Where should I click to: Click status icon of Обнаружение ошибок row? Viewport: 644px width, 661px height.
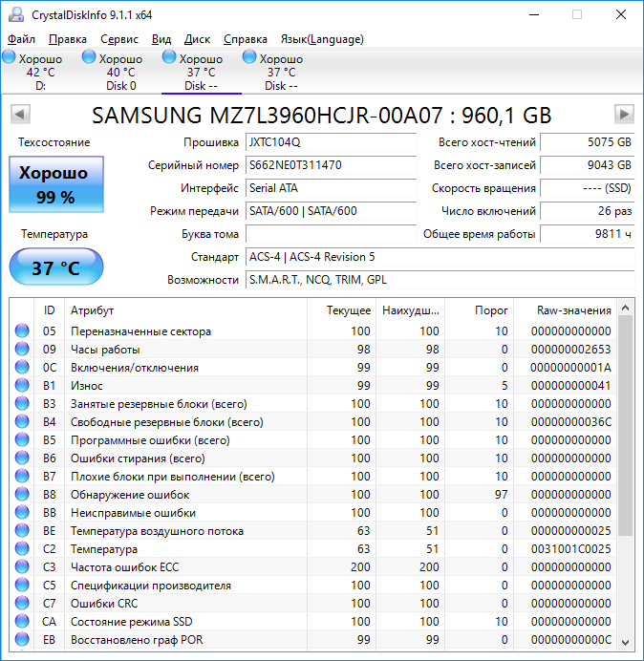[22, 494]
